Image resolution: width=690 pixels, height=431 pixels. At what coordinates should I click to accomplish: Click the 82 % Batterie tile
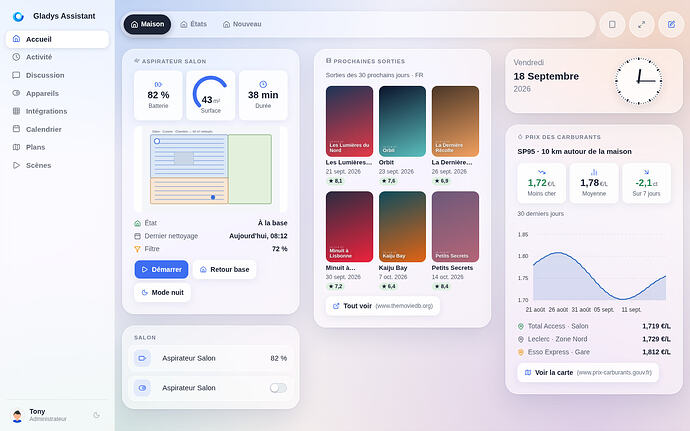click(158, 95)
